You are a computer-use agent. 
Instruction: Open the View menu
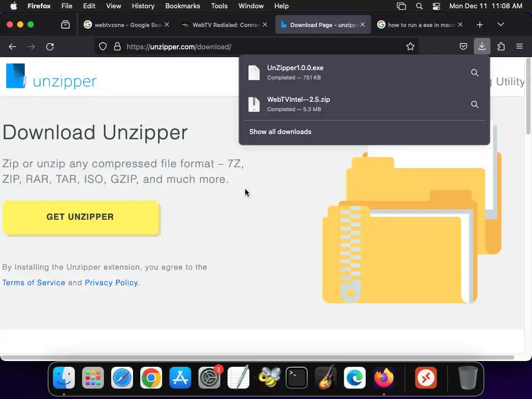point(114,6)
